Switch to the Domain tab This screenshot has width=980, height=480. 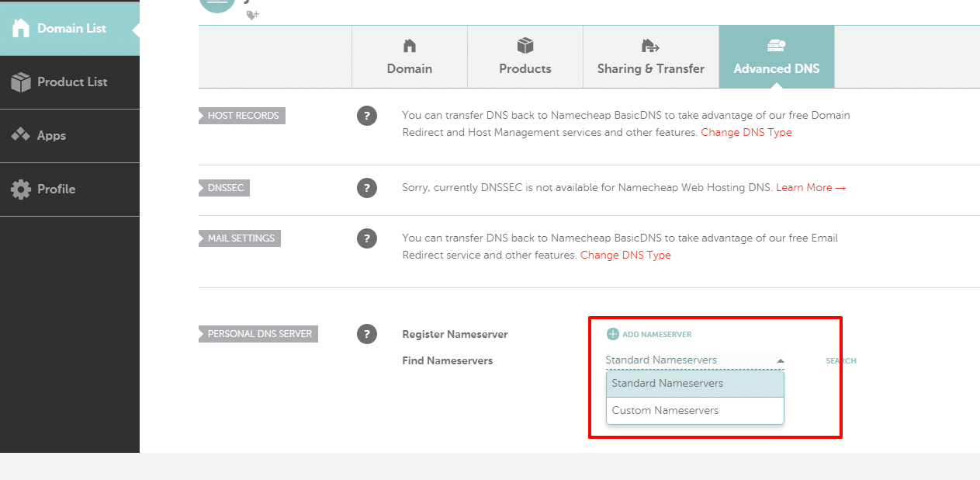pyautogui.click(x=410, y=57)
